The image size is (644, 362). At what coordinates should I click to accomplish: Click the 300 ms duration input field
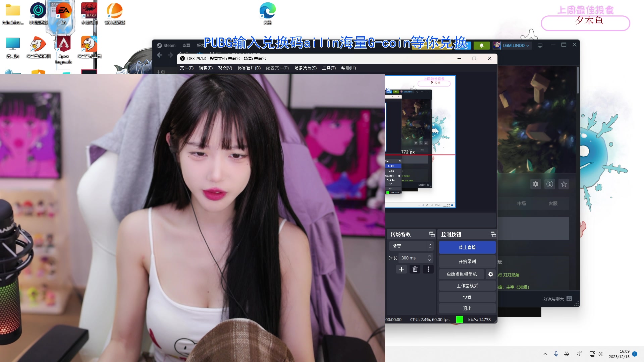413,258
